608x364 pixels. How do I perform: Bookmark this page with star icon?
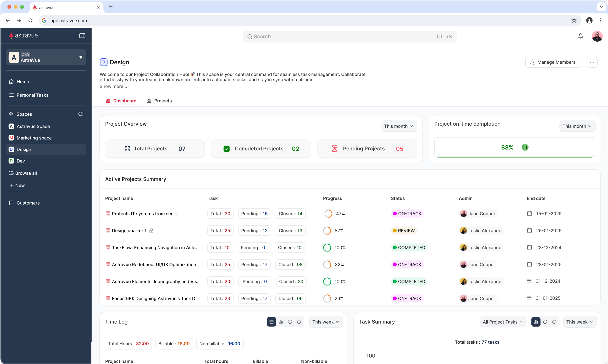pyautogui.click(x=574, y=20)
